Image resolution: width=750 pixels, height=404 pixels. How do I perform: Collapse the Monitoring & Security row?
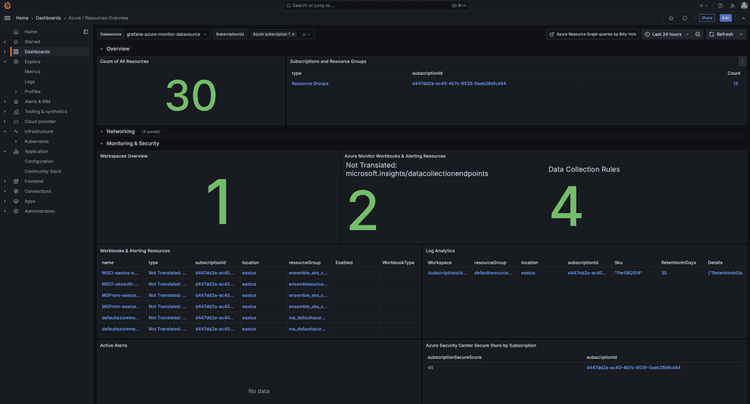[132, 143]
